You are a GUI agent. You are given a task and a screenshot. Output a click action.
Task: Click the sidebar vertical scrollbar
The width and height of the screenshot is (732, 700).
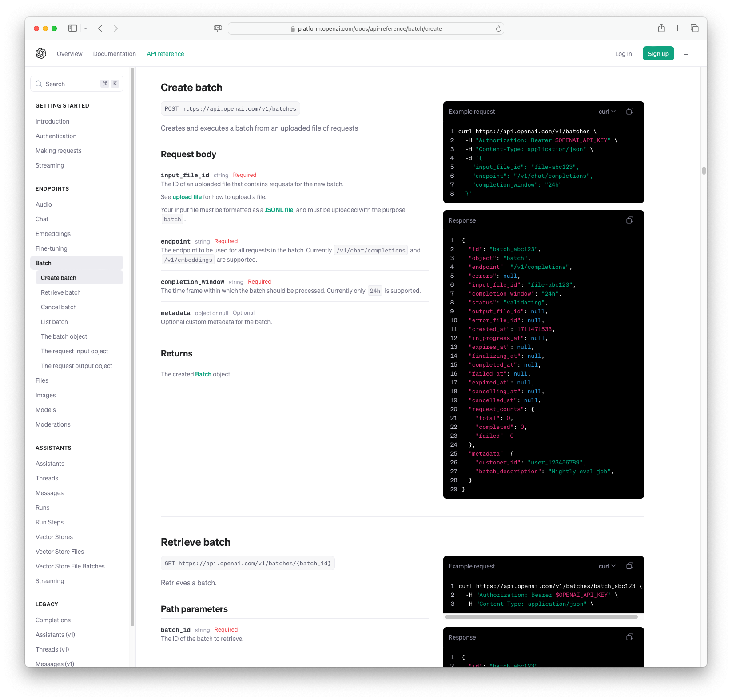click(x=132, y=347)
